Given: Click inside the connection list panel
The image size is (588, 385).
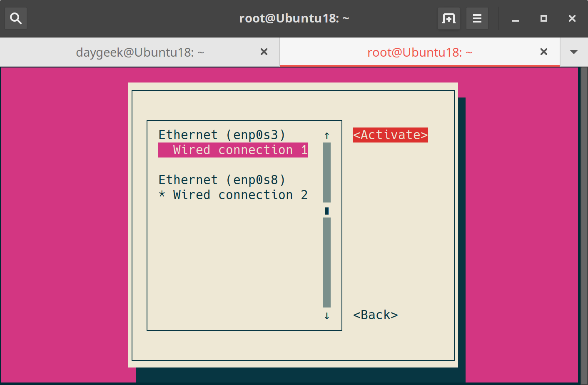Looking at the screenshot, I should 244,258.
